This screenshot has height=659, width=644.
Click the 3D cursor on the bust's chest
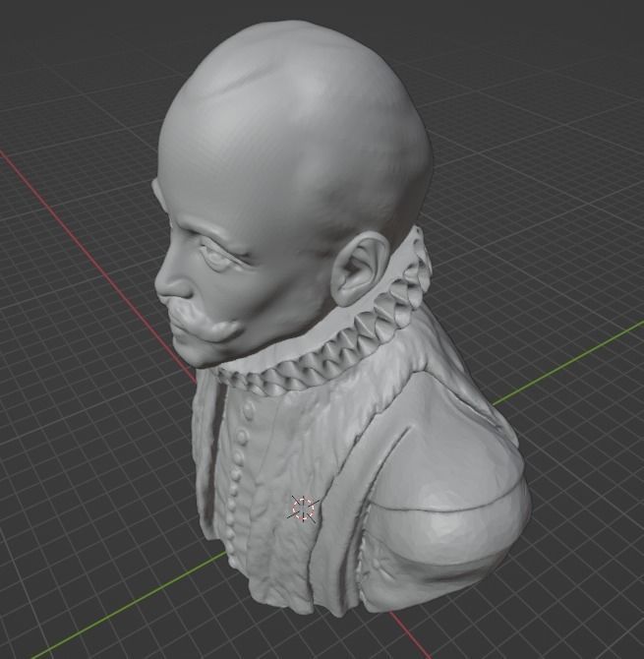coord(303,509)
